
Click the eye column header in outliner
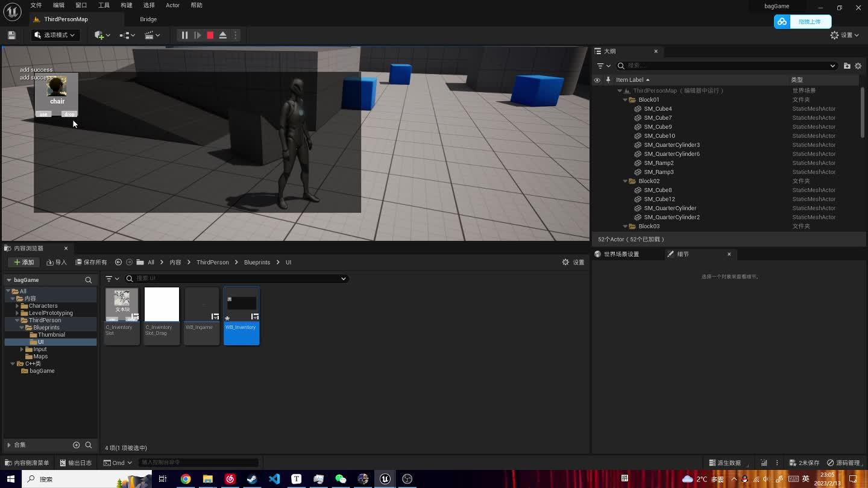pyautogui.click(x=597, y=79)
